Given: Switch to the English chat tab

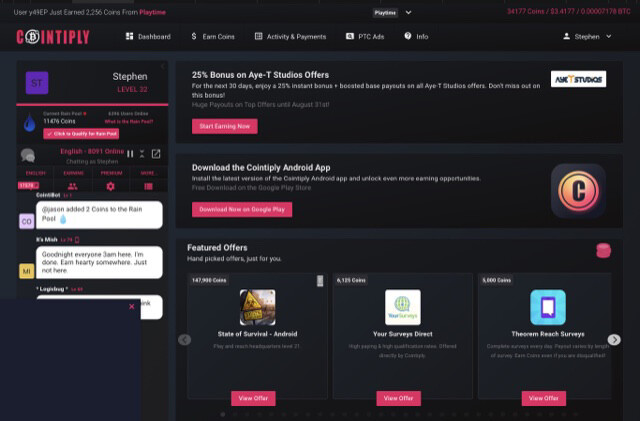Looking at the screenshot, I should pyautogui.click(x=36, y=173).
